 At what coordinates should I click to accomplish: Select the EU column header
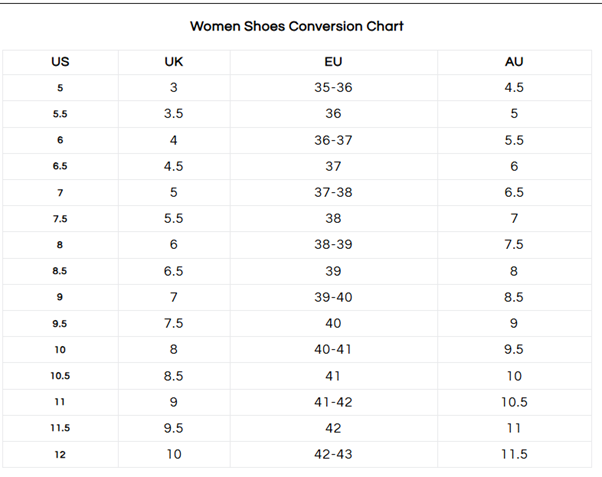(x=334, y=61)
